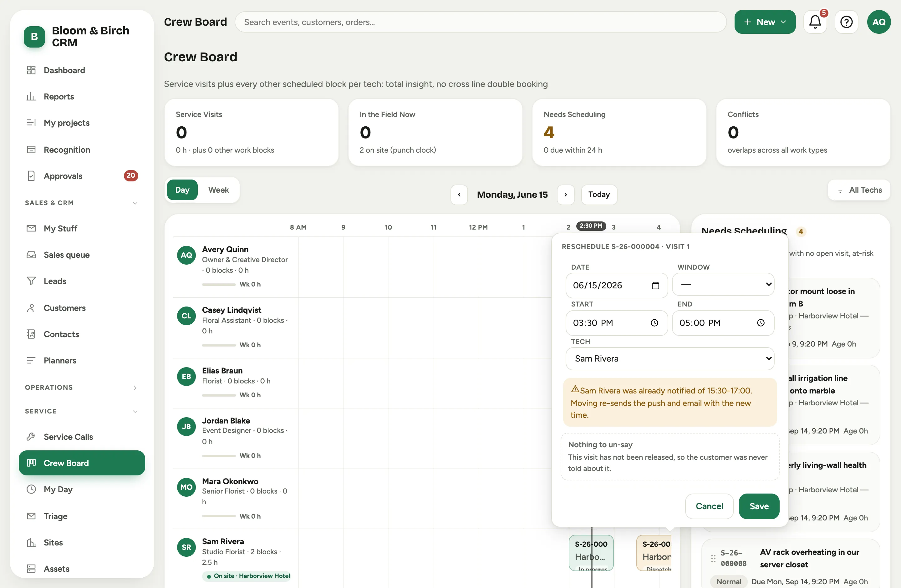Screen dimensions: 901x588
Task: Click the Reports bar chart icon
Action: click(x=31, y=96)
